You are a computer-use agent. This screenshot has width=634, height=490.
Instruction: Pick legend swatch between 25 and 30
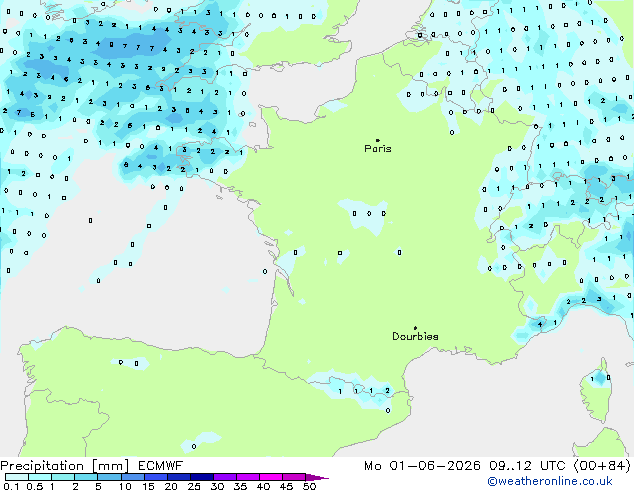coord(201,477)
